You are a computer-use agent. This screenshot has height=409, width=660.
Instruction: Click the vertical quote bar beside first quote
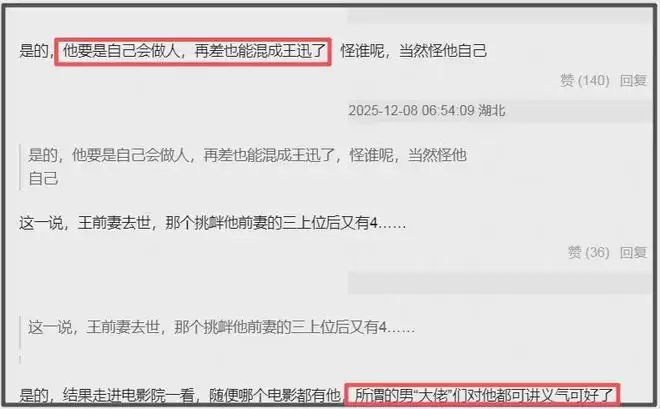coord(20,167)
